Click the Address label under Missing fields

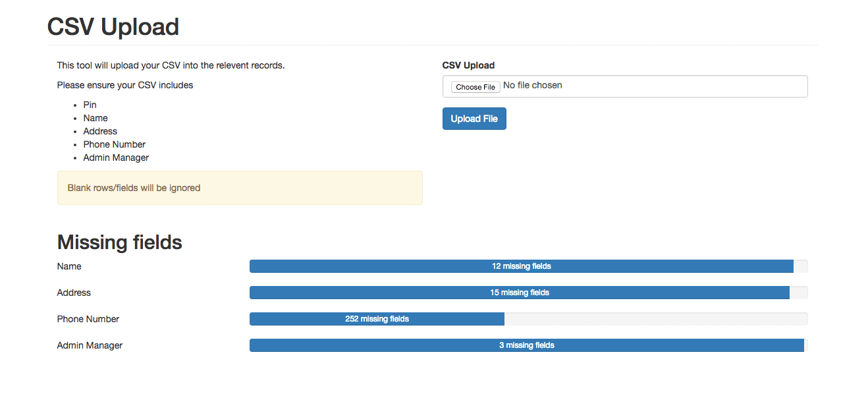tap(74, 293)
